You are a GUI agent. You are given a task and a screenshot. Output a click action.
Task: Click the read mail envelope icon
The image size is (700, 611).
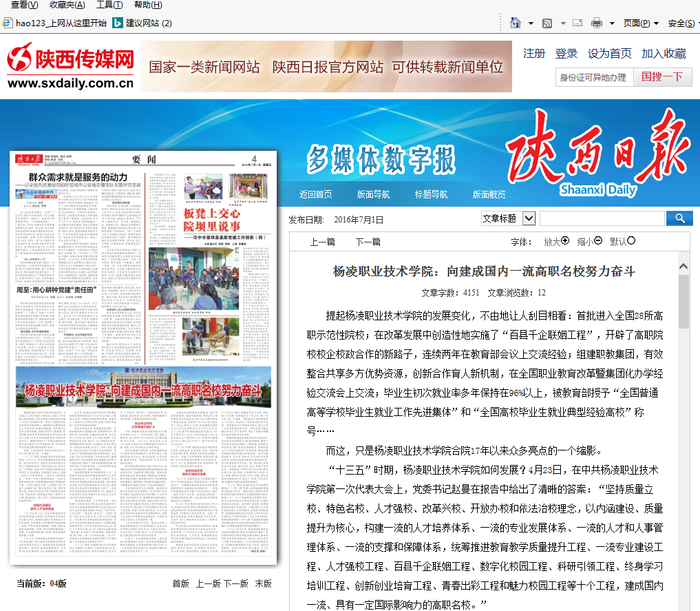[x=577, y=23]
